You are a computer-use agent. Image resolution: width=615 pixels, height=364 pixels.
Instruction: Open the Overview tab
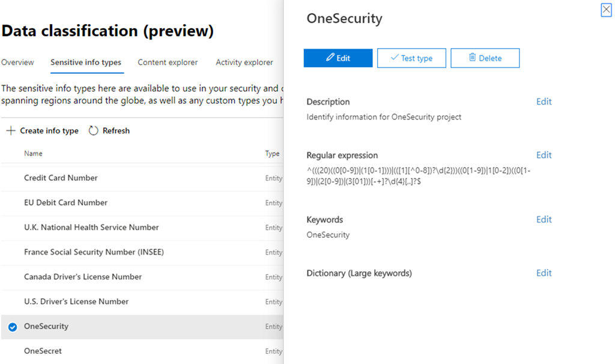17,62
